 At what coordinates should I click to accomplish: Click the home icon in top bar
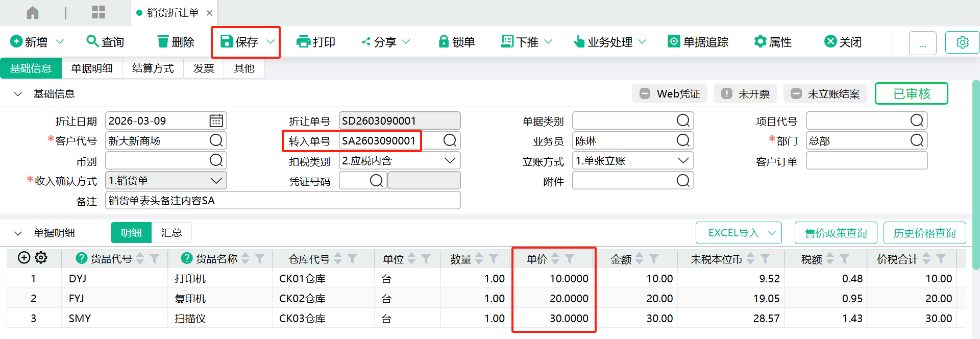[33, 12]
